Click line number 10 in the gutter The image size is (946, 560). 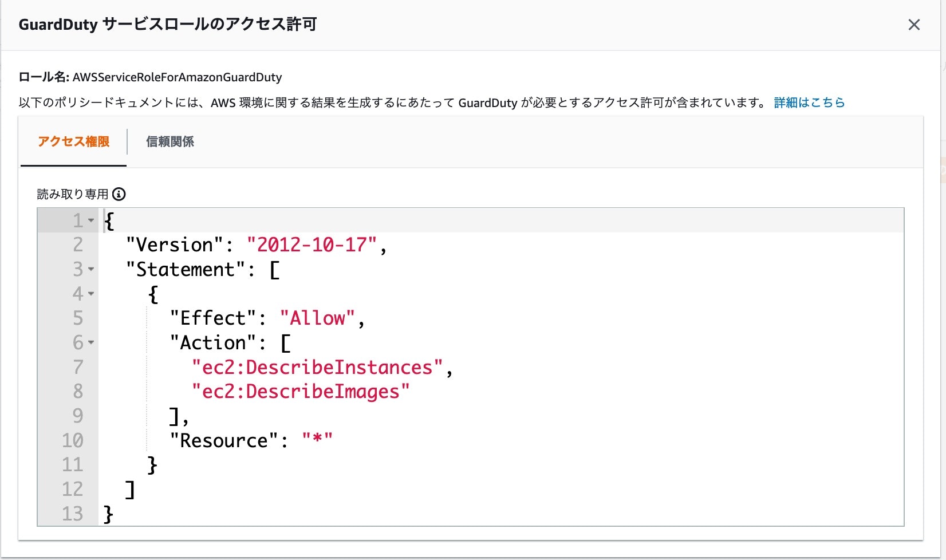click(73, 441)
